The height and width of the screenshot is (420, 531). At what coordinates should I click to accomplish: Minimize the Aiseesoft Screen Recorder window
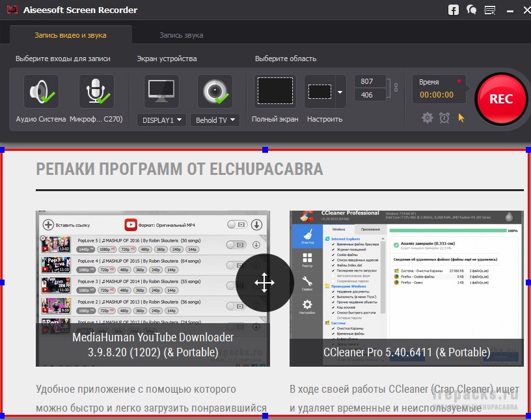pos(510,11)
